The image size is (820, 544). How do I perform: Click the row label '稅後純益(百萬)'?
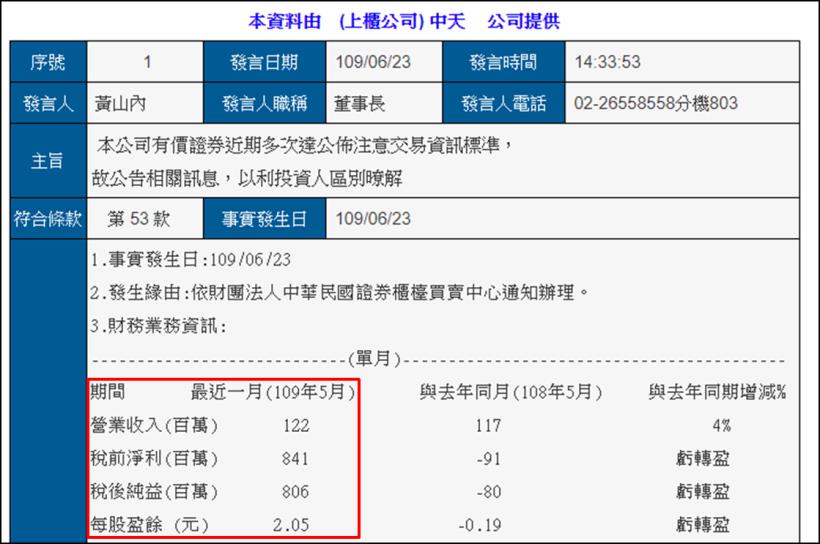pyautogui.click(x=154, y=491)
